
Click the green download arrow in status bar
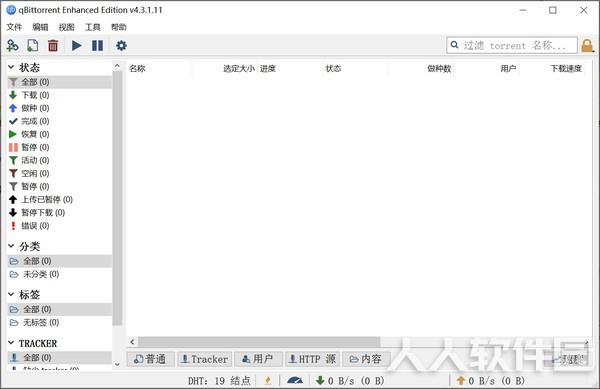tap(320, 380)
